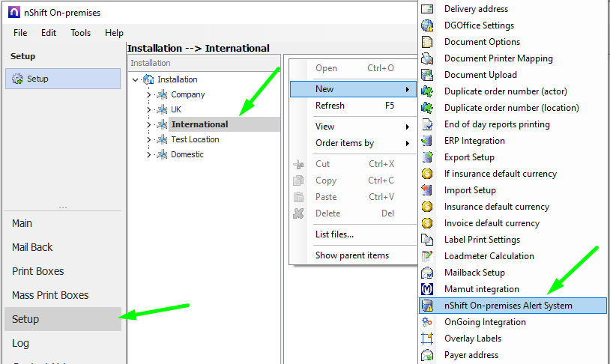Screen dimensions: 610x364
Task: Click the Document Printer Mapping icon
Action: (x=427, y=58)
